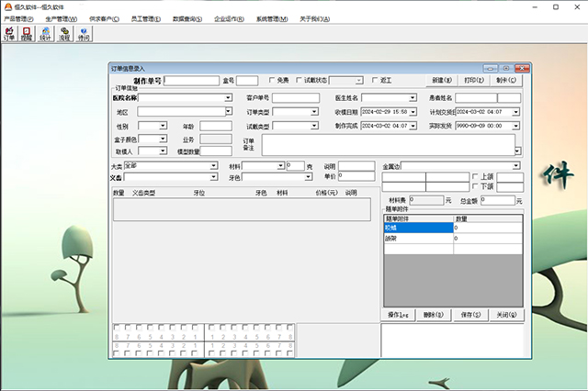The image size is (588, 391).
Task: Enable the 免费 checkbox
Action: tap(272, 81)
